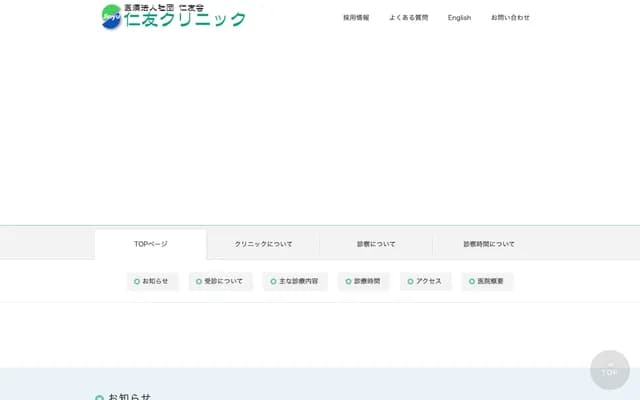Open the お問い合わせ contact page
The width and height of the screenshot is (640, 400).
point(510,18)
